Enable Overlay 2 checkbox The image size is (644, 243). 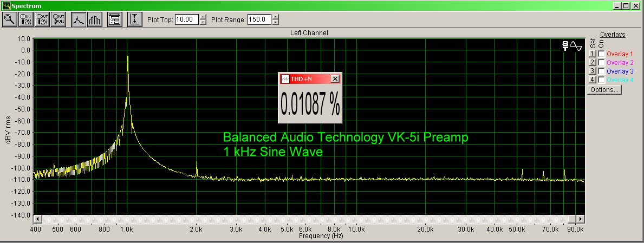[x=601, y=62]
